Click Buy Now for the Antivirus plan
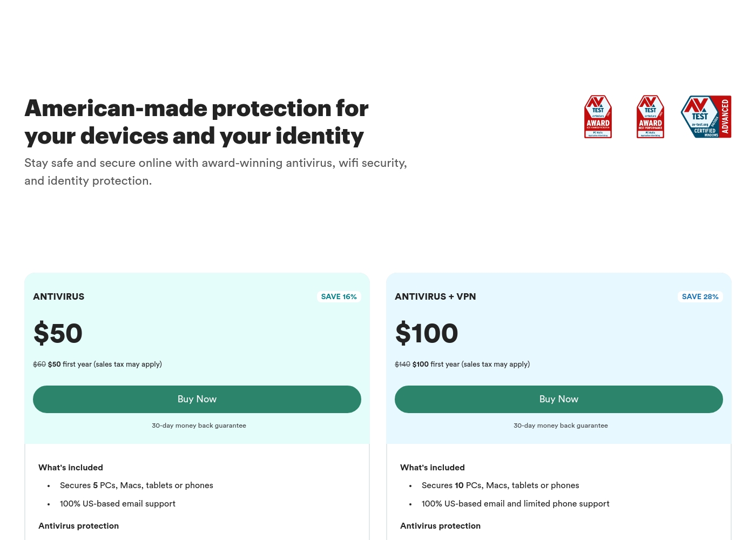Viewport: 756px width, 540px height. pos(197,399)
